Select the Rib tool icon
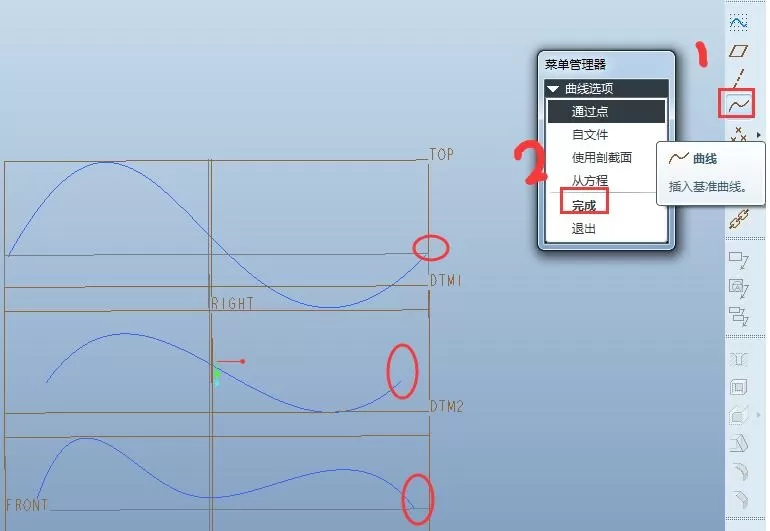This screenshot has width=770, height=531. coord(739,416)
